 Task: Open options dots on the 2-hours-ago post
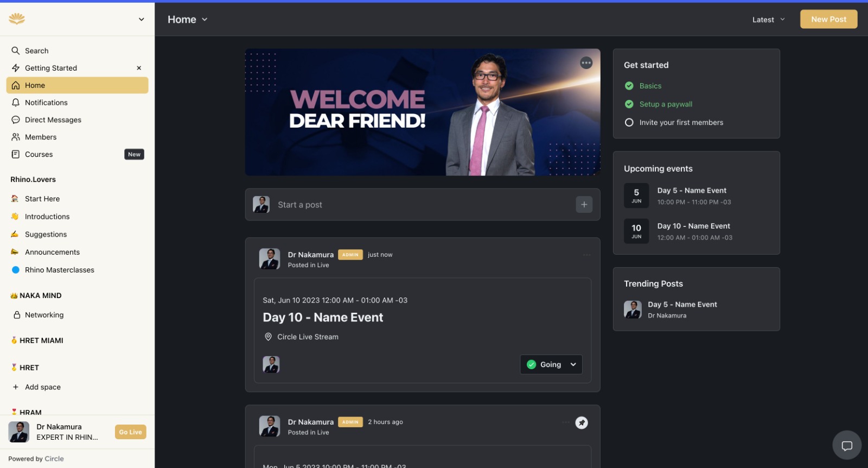click(566, 422)
